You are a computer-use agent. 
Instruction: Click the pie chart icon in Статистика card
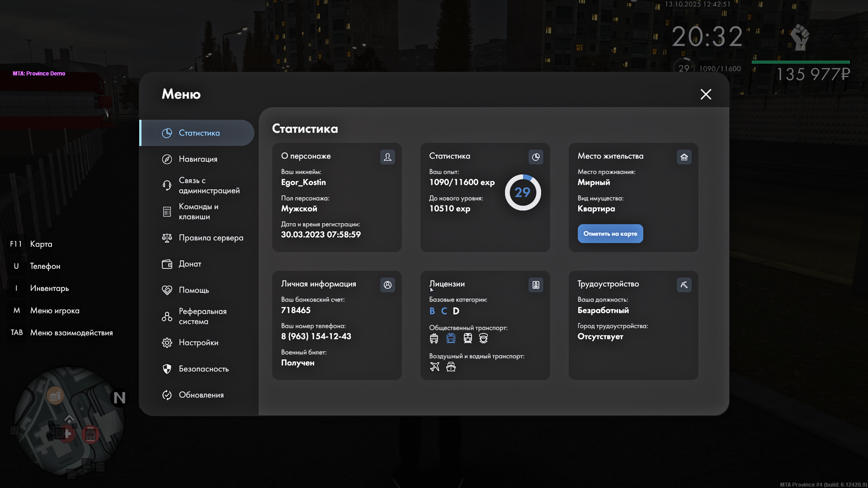pos(536,157)
